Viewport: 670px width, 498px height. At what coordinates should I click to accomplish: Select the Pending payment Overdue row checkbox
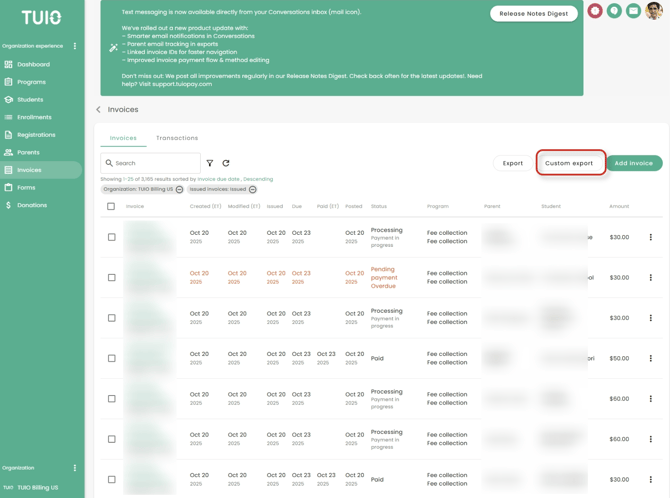coord(111,278)
